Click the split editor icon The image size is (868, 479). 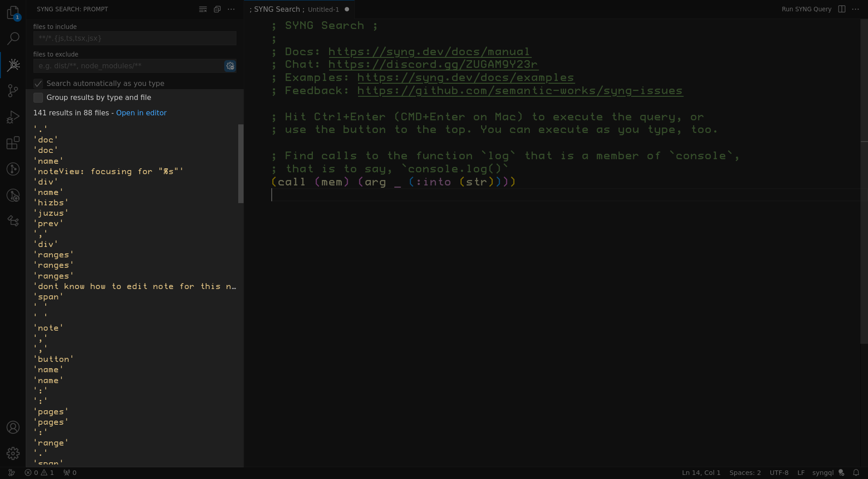click(841, 9)
